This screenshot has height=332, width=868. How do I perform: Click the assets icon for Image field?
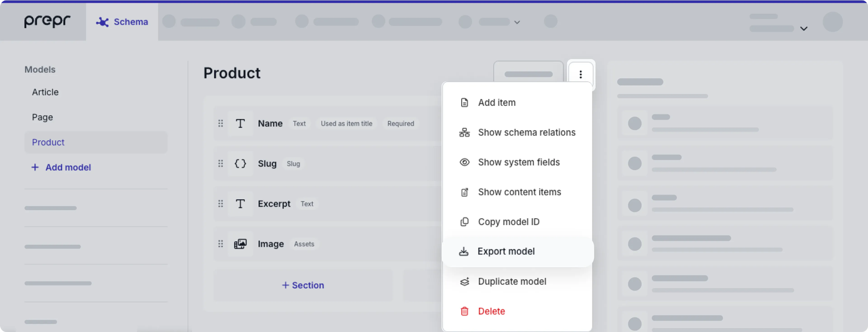coord(240,244)
